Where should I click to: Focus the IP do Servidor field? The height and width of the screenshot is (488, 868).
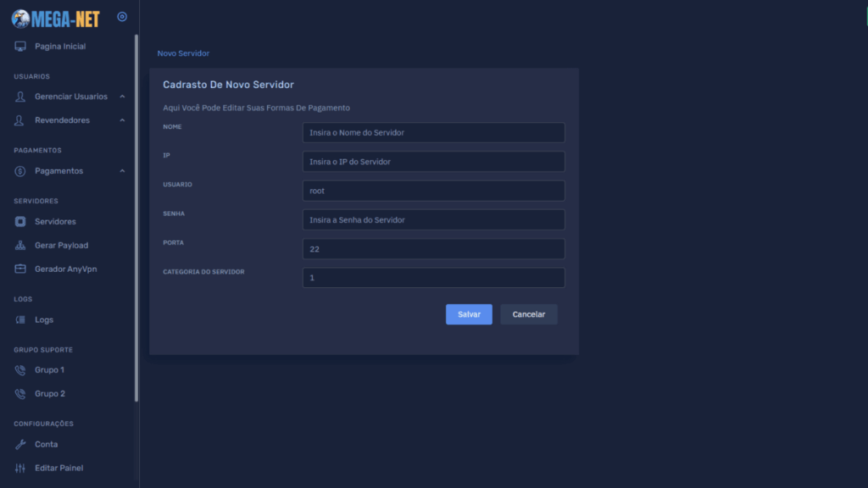click(x=433, y=162)
